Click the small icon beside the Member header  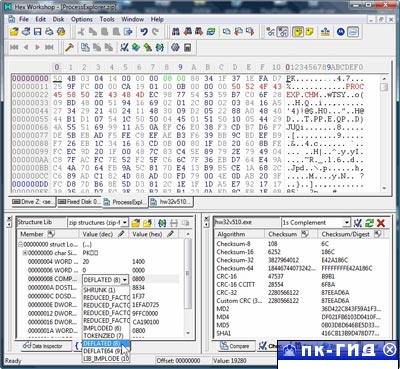pos(51,234)
